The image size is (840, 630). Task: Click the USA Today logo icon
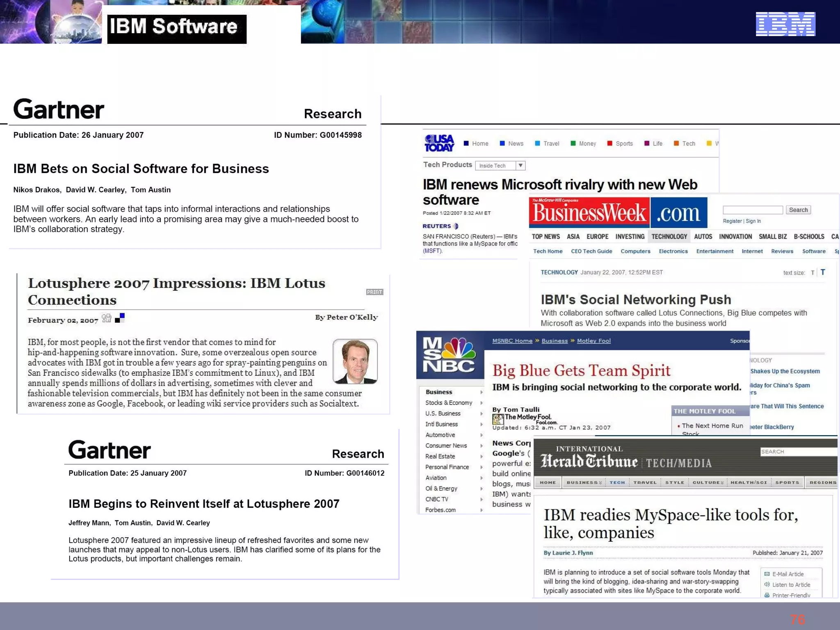tap(439, 143)
